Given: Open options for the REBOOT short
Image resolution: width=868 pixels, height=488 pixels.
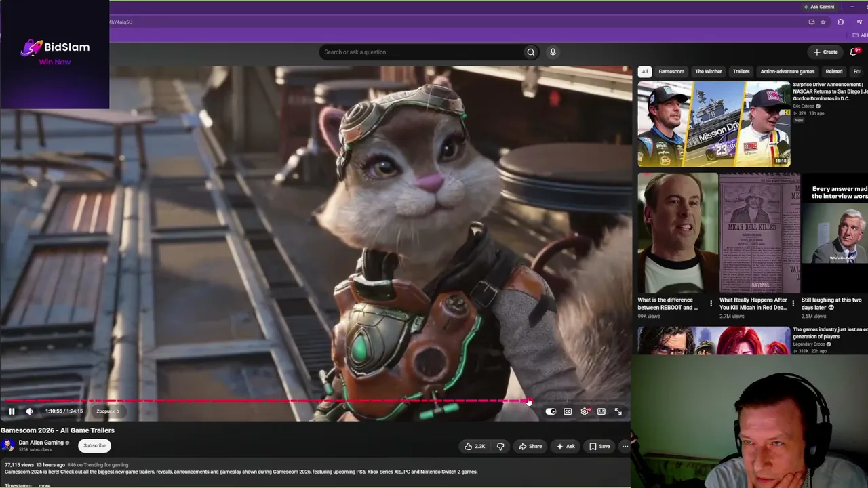Looking at the screenshot, I should pos(711,304).
